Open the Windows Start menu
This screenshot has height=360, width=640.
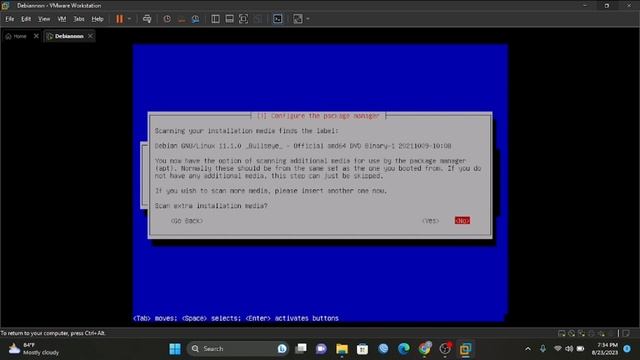175,349
